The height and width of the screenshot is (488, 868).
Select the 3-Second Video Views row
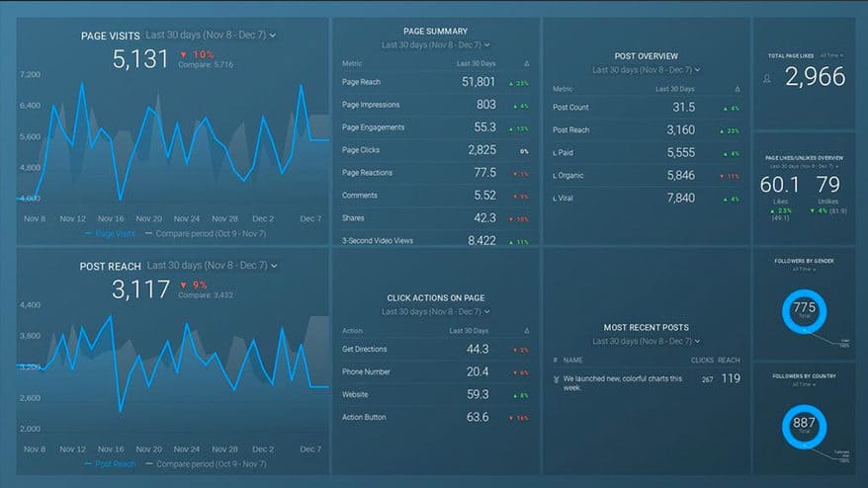pos(435,241)
